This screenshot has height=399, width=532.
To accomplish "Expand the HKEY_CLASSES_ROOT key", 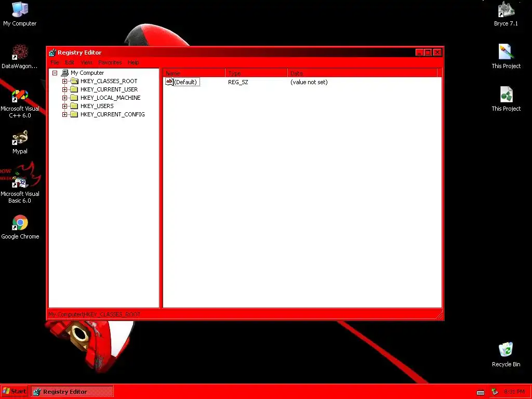I will pyautogui.click(x=64, y=81).
